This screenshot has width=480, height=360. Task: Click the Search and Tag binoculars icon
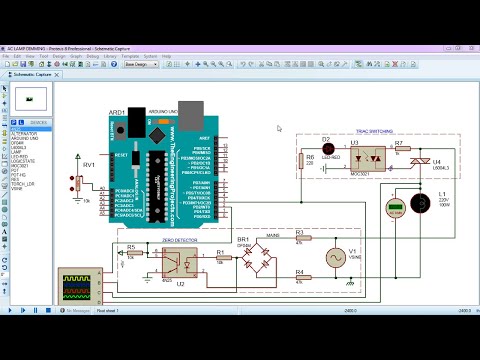click(369, 64)
